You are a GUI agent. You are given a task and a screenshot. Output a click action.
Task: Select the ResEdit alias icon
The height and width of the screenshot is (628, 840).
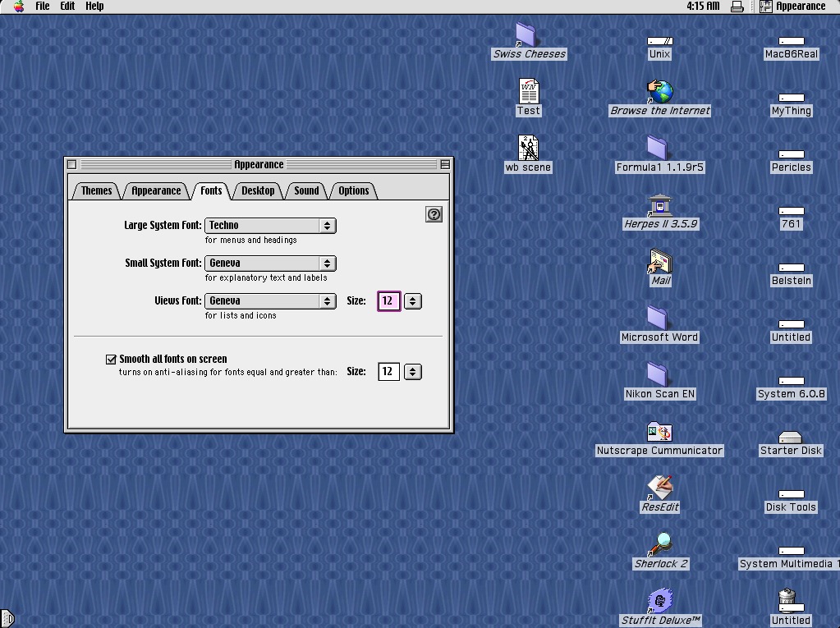point(659,488)
